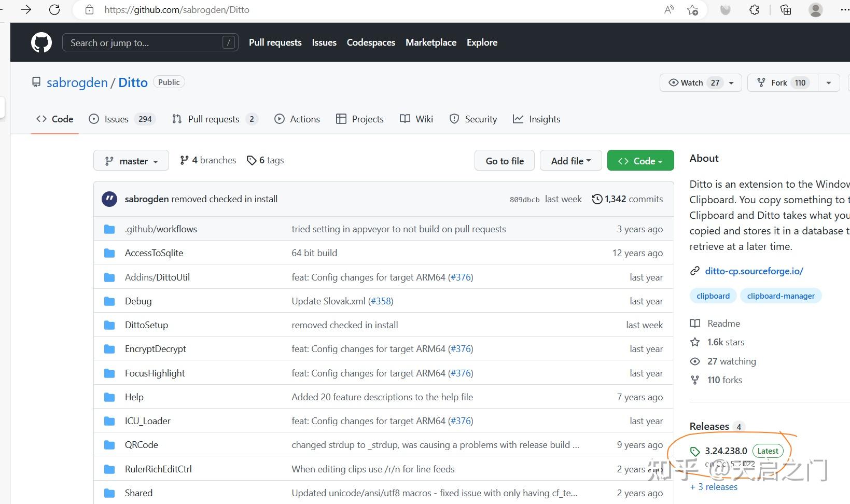Open Codespaces in top navigation

tap(371, 43)
